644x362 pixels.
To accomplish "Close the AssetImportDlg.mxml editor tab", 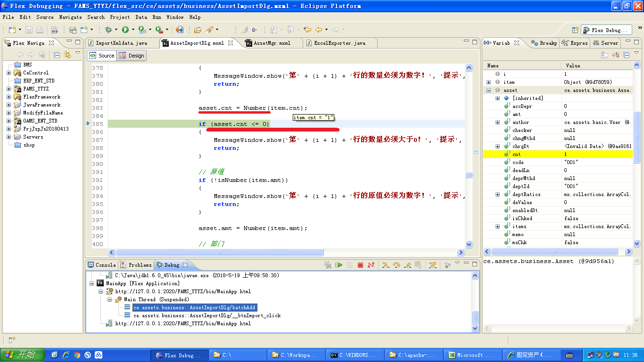I will 231,43.
